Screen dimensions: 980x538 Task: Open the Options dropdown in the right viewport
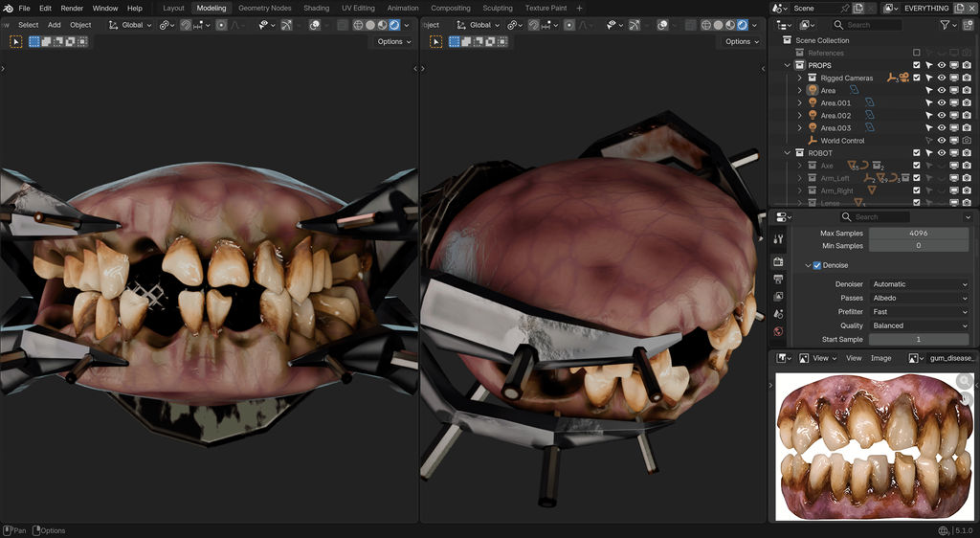coord(742,41)
